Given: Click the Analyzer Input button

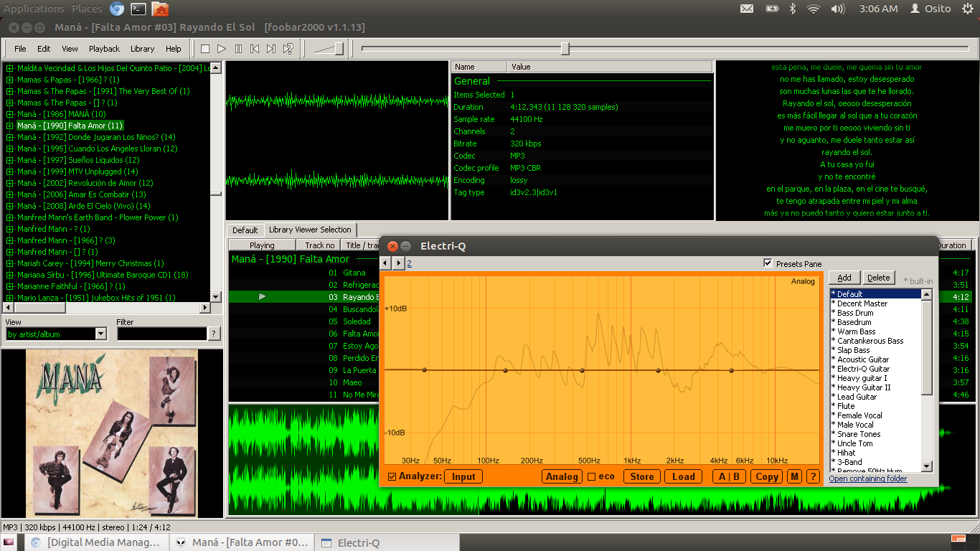Looking at the screenshot, I should (x=463, y=476).
